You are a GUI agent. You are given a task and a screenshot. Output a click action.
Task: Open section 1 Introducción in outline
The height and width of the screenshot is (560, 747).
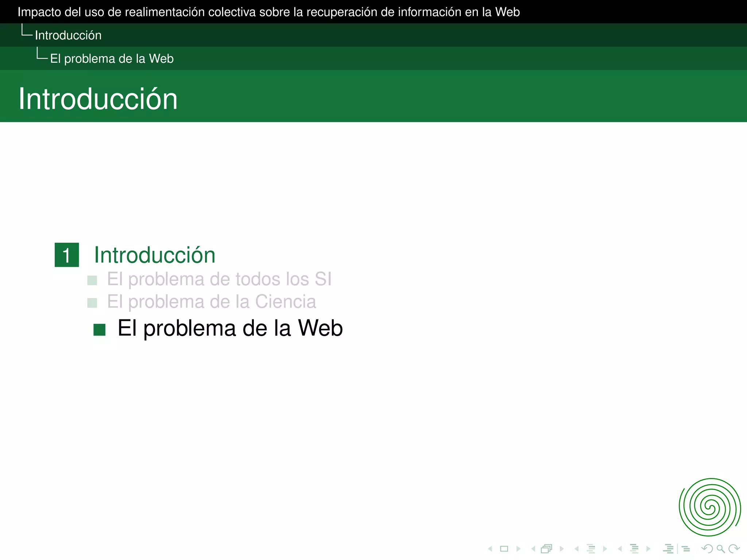point(155,255)
